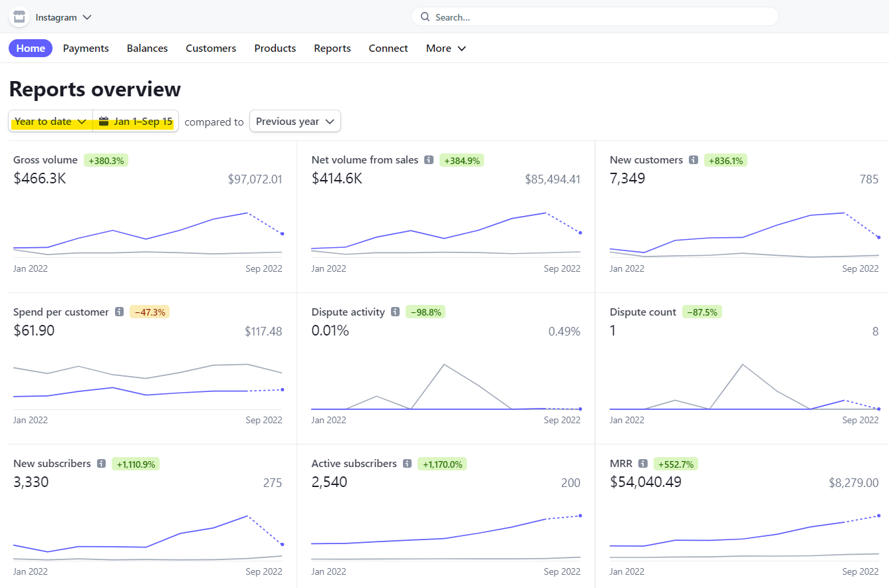Click the Home navigation button
Viewport: 889px width, 588px height.
click(x=31, y=49)
